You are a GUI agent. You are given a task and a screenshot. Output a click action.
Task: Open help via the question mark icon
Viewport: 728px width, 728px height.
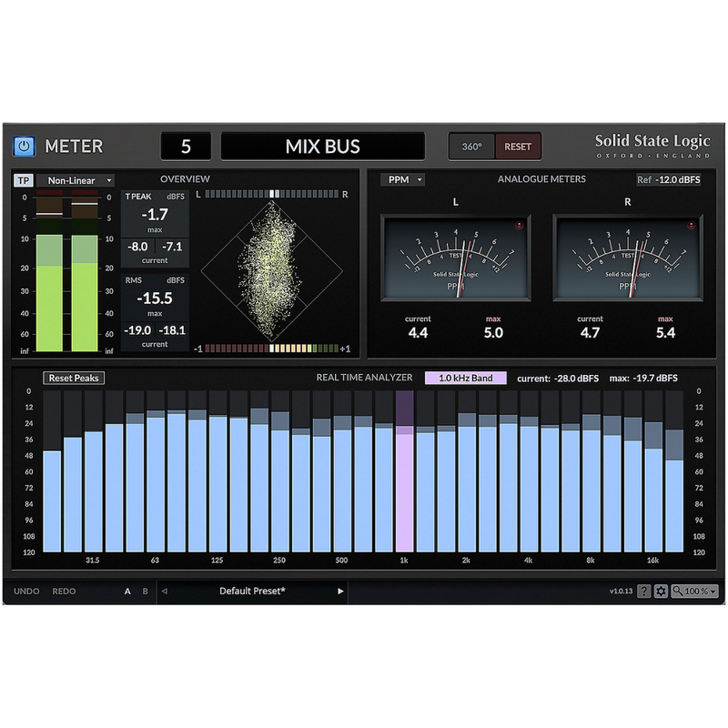644,591
